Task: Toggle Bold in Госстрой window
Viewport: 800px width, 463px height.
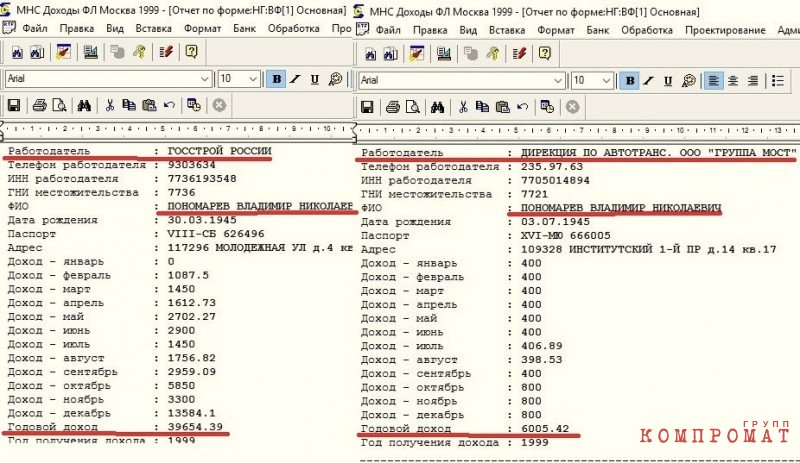Action: click(x=276, y=79)
